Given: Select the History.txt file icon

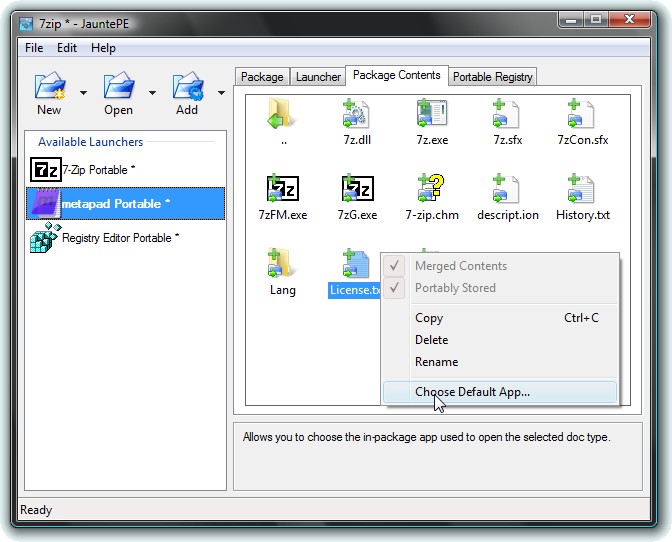Looking at the screenshot, I should (582, 189).
